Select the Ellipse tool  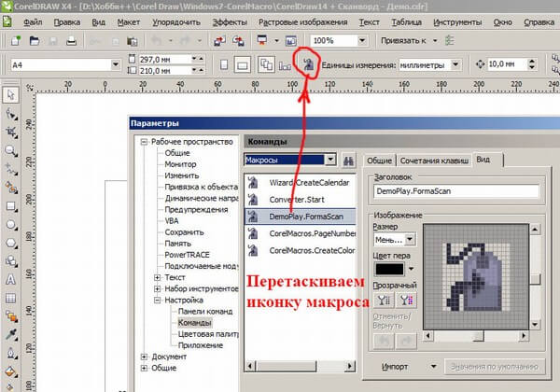[x=10, y=225]
